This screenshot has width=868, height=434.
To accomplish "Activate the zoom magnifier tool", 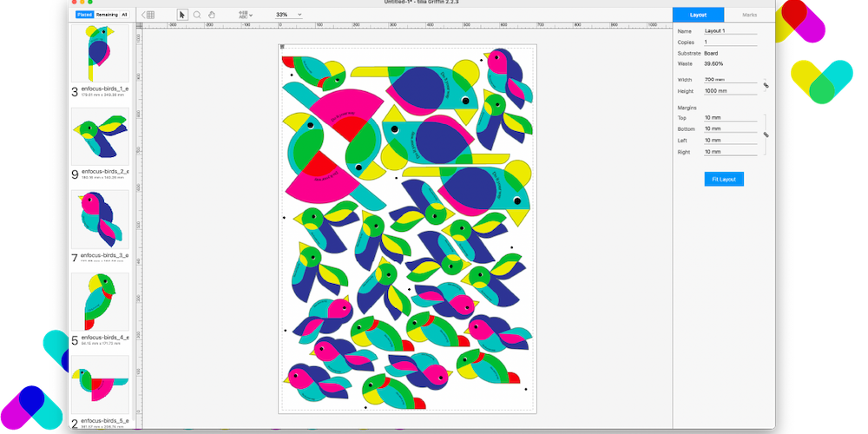I will [x=197, y=15].
